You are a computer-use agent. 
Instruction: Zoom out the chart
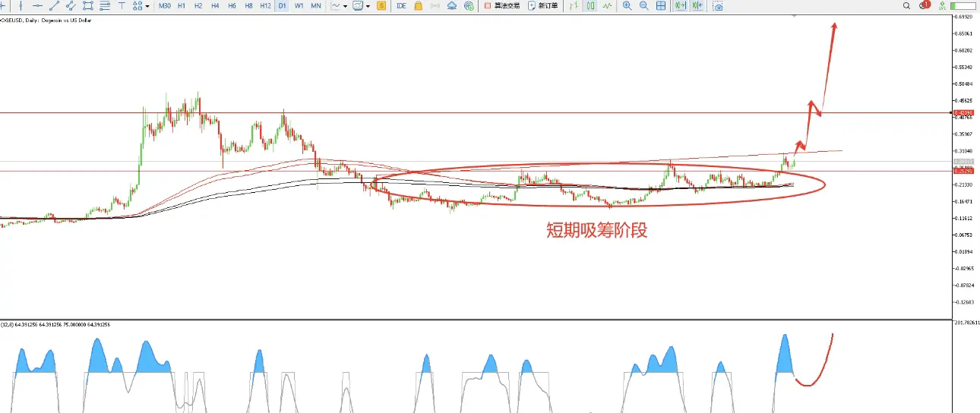pos(644,6)
